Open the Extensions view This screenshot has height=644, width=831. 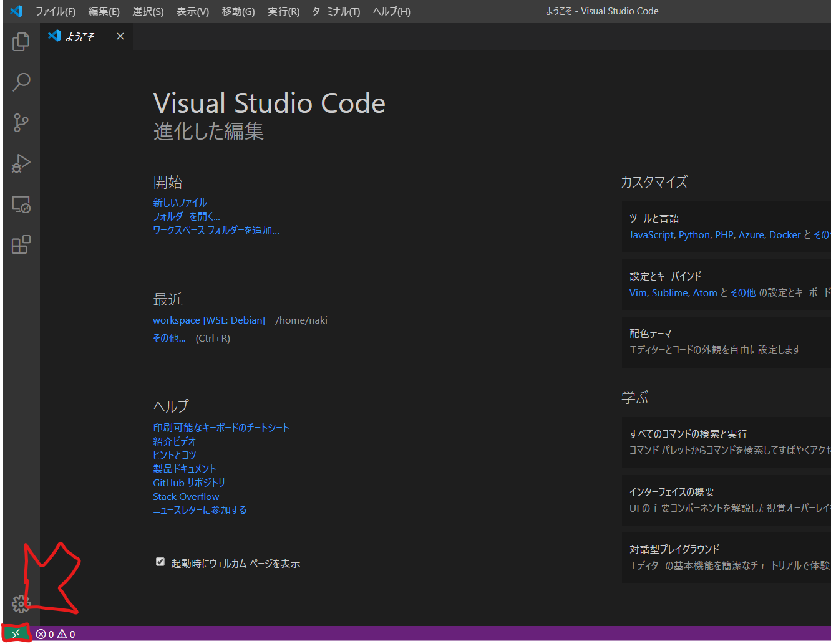[21, 244]
